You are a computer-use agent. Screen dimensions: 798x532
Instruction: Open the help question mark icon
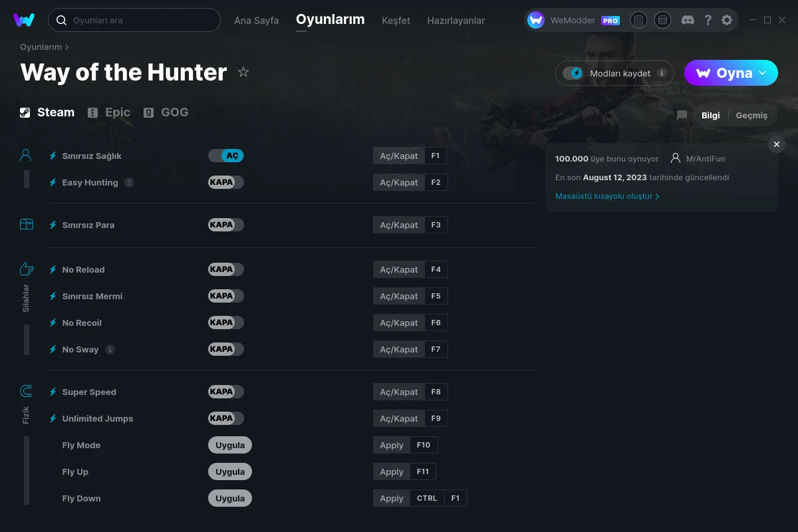[708, 20]
